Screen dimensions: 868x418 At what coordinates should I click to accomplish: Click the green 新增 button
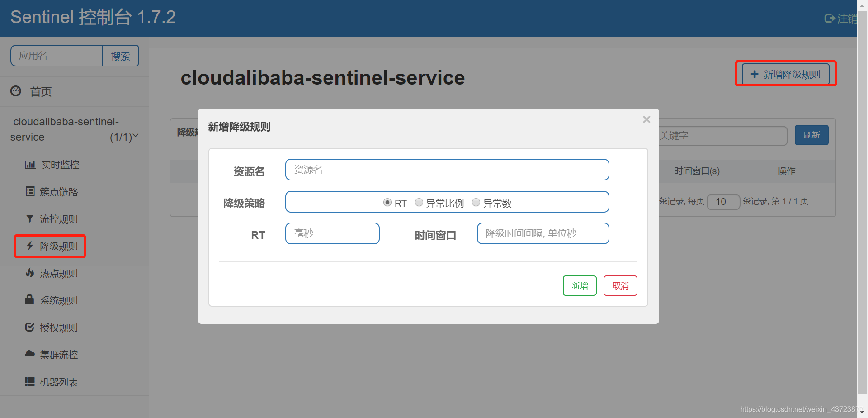pos(580,285)
